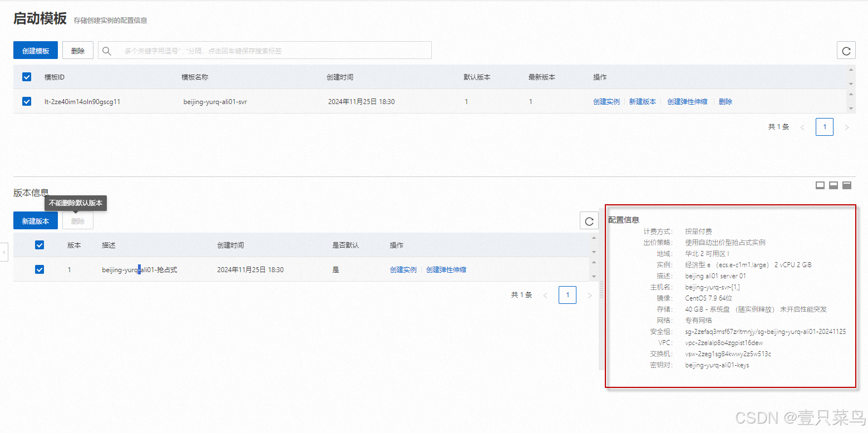Click template name beijing-yurq-ali01-svr
Image resolution: width=868 pixels, height=433 pixels.
[x=215, y=102]
